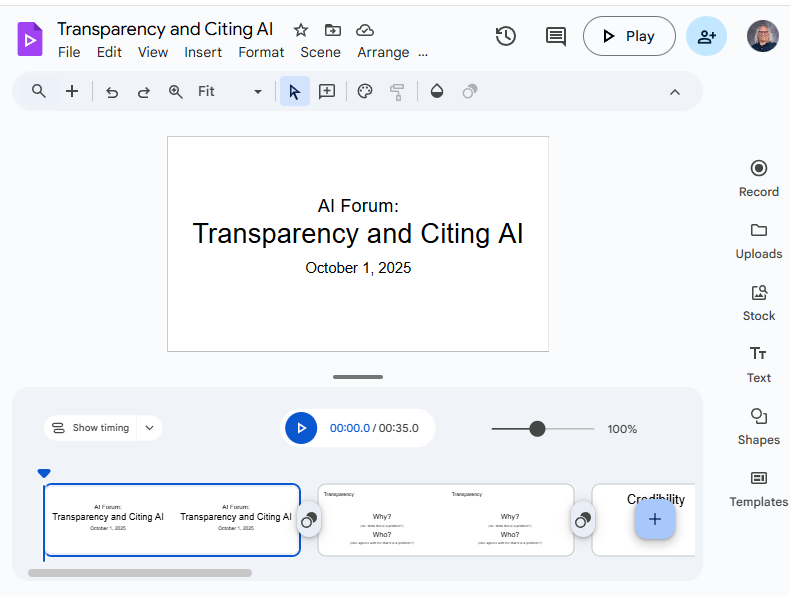
Task: Click the panel resize handle bar
Action: coord(358,377)
